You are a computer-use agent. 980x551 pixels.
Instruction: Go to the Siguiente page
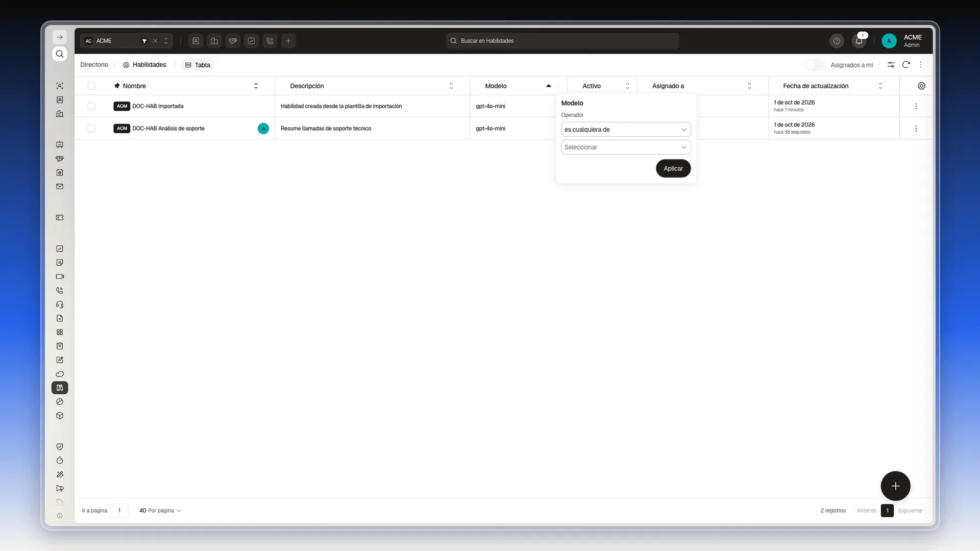tap(910, 511)
